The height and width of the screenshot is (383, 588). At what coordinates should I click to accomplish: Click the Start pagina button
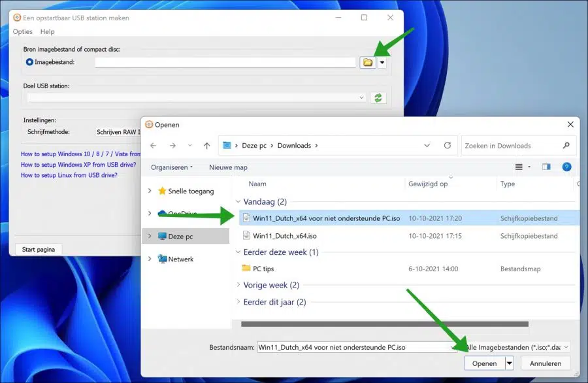point(39,250)
